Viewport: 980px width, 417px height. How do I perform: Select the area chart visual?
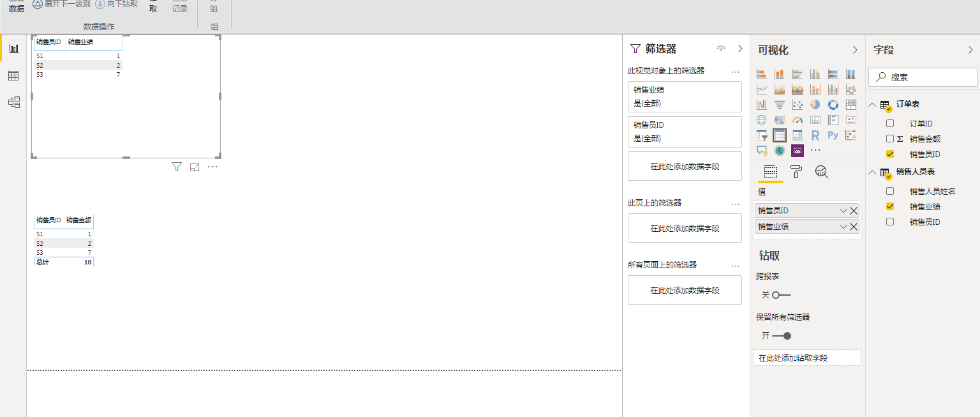coord(779,89)
